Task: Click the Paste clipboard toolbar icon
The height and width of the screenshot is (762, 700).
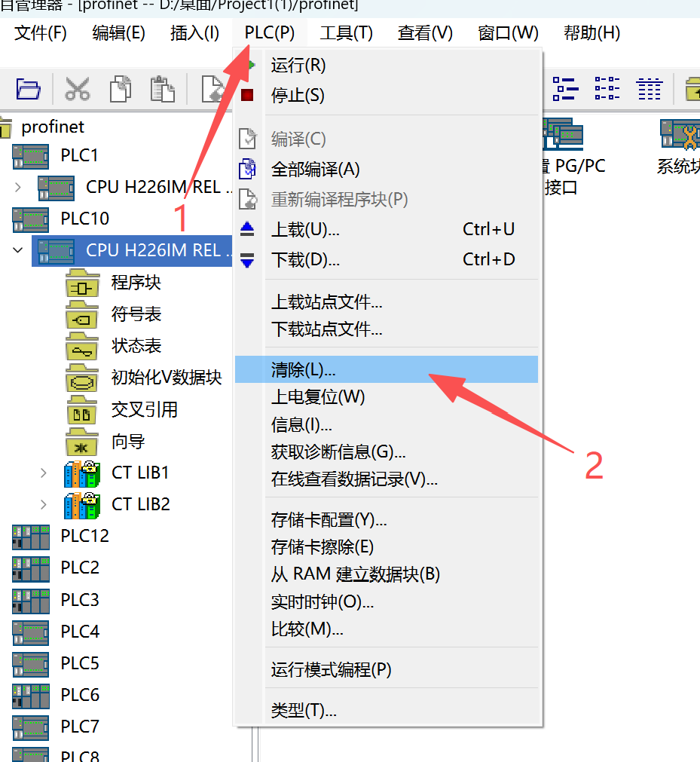Action: click(x=163, y=89)
